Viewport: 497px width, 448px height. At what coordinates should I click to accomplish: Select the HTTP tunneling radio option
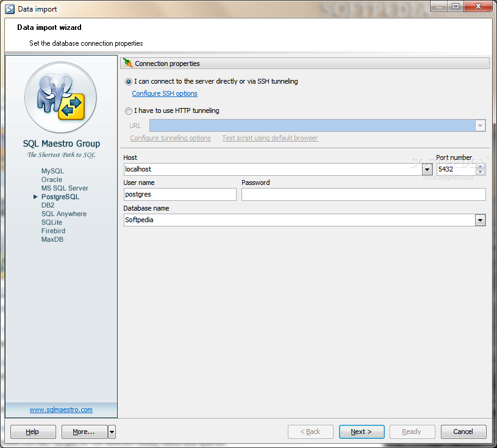tap(129, 111)
